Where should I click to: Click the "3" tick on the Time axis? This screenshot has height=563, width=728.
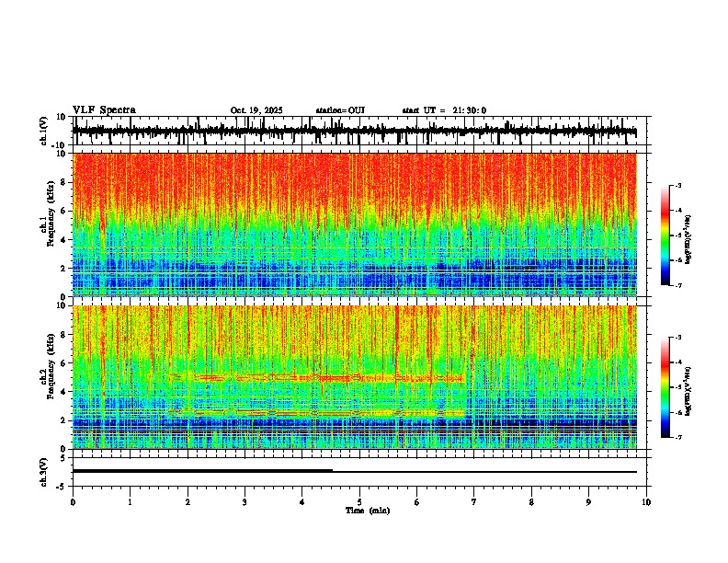[245, 502]
